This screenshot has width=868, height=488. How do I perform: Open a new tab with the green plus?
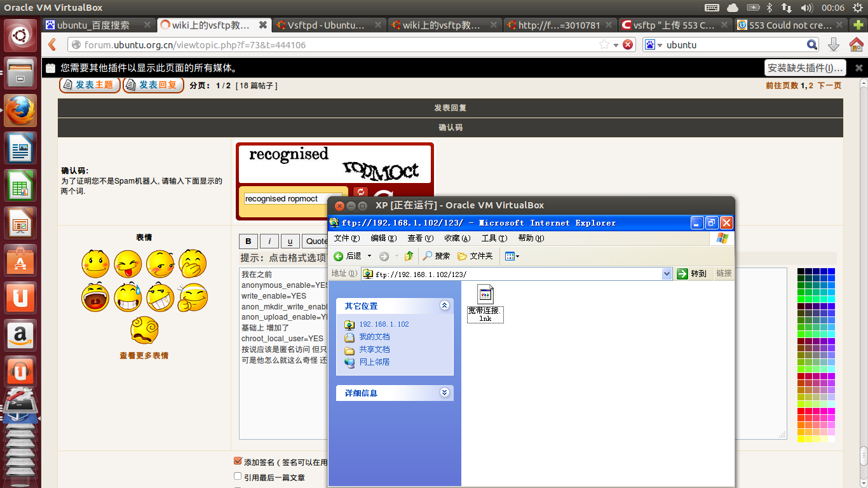pos(859,25)
